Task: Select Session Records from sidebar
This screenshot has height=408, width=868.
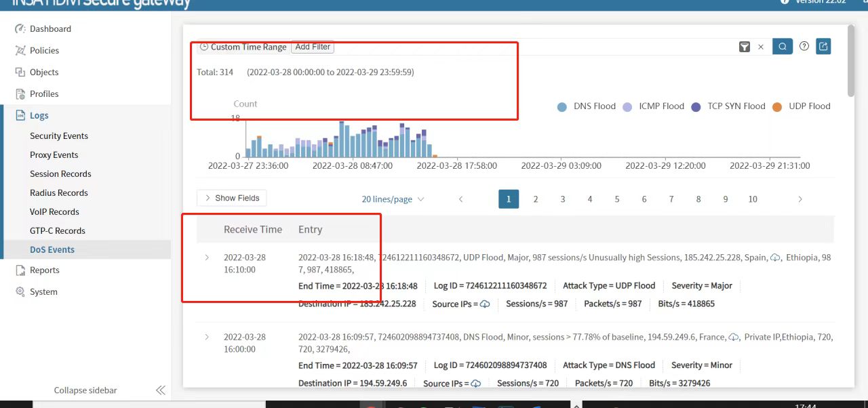Action: pyautogui.click(x=60, y=174)
